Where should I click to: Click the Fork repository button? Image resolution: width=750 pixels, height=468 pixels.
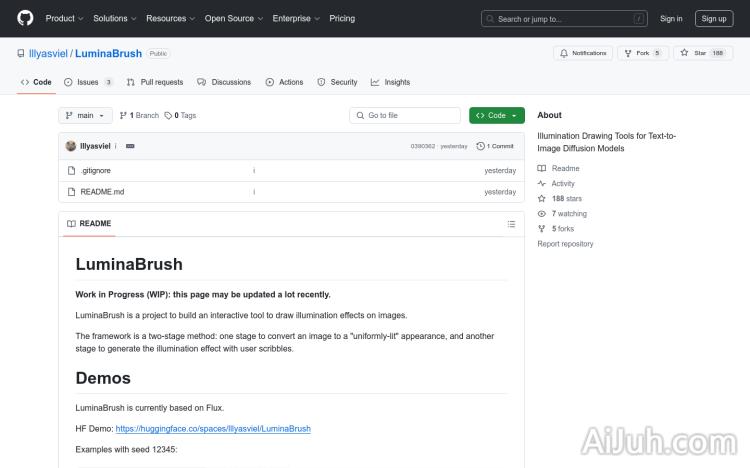[x=642, y=53]
